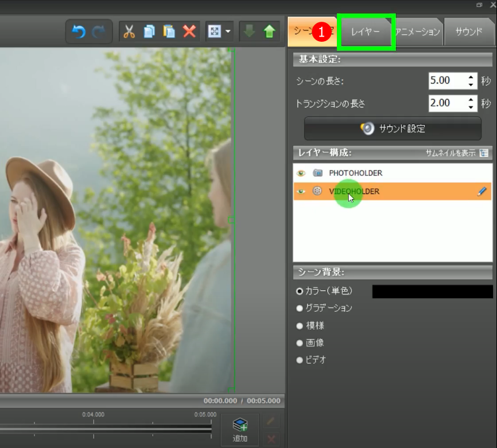Move layer up with green arrow
497x448 pixels.
pyautogui.click(x=269, y=31)
